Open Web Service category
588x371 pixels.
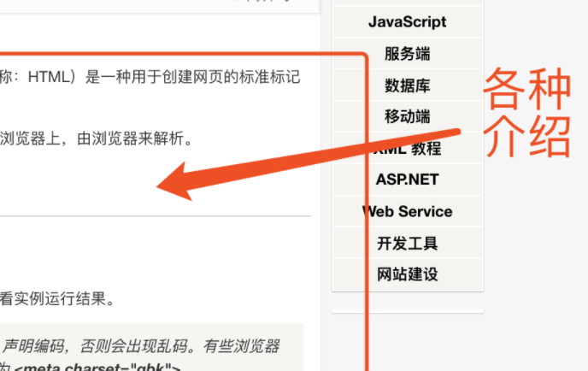pyautogui.click(x=407, y=211)
